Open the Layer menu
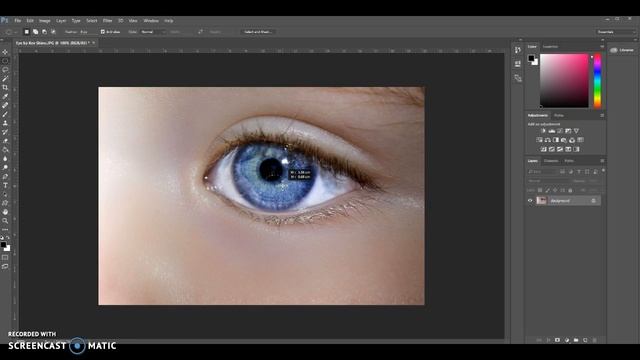 pos(61,20)
